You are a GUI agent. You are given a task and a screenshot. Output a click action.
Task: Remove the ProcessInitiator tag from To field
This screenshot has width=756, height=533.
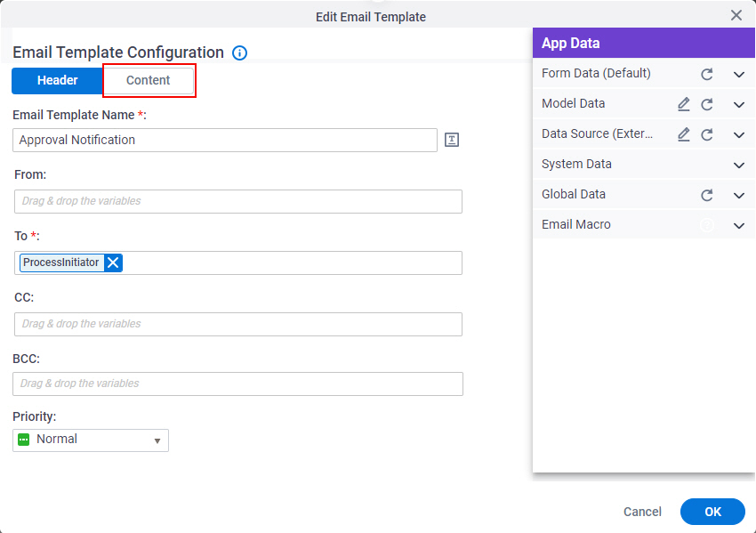113,262
